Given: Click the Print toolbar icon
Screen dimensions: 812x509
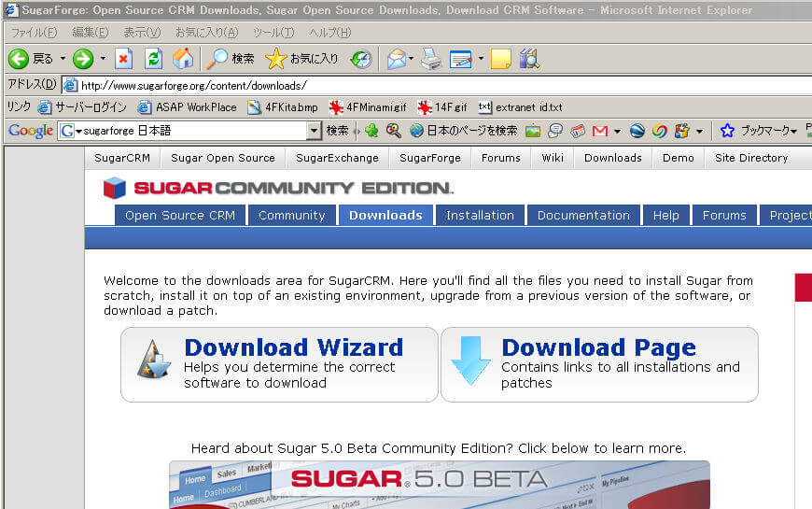Looking at the screenshot, I should click(430, 59).
